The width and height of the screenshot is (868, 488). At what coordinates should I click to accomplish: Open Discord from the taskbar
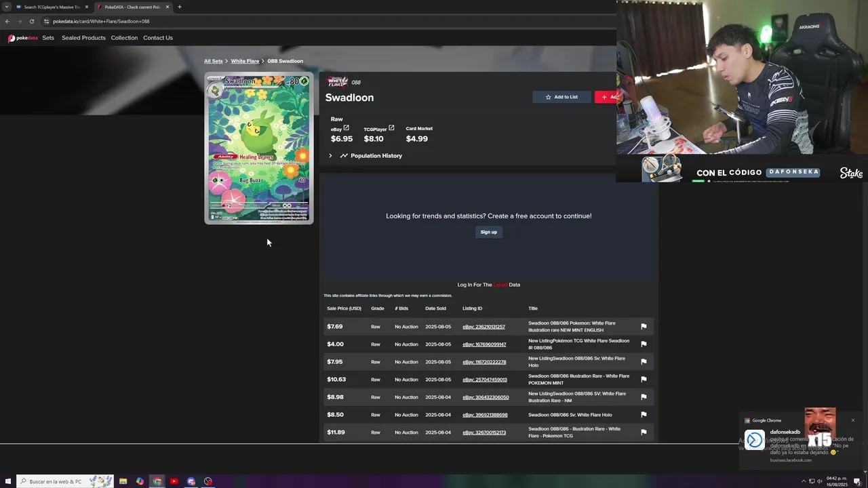191,481
